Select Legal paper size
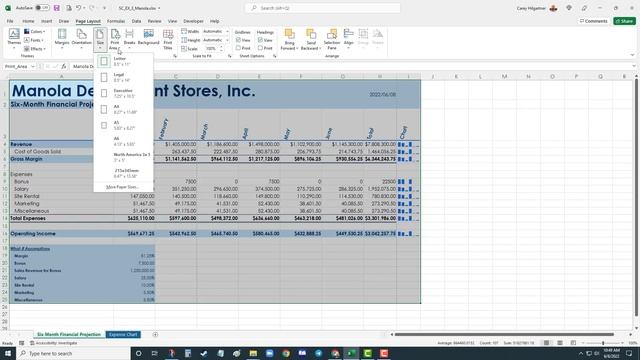Viewport: 640px width, 360px height. (123, 77)
